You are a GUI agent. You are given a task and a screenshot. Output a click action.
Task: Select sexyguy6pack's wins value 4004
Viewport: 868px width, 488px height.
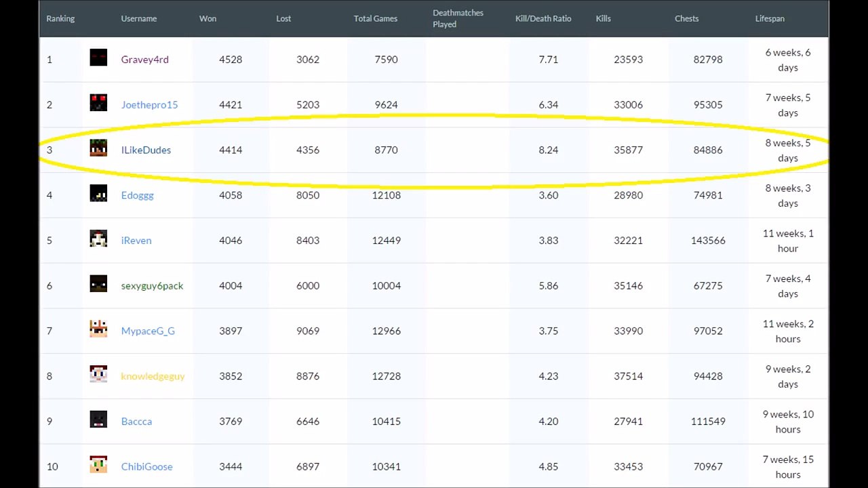pos(231,286)
